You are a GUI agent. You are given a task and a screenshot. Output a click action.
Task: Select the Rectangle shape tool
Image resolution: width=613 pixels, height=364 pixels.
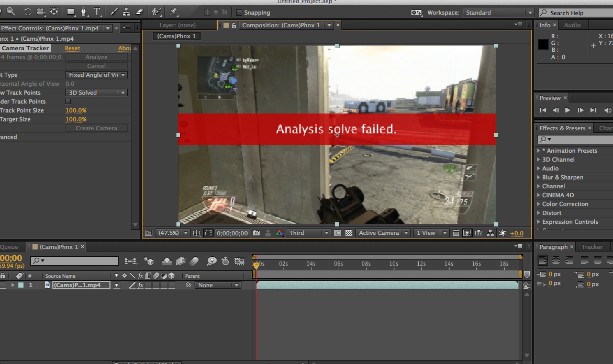pos(71,12)
